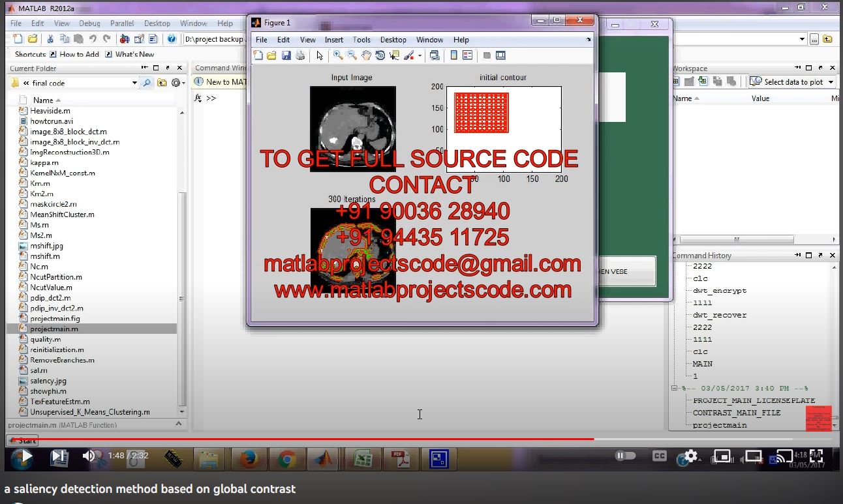Mute the video with the speaker icon

pos(90,456)
